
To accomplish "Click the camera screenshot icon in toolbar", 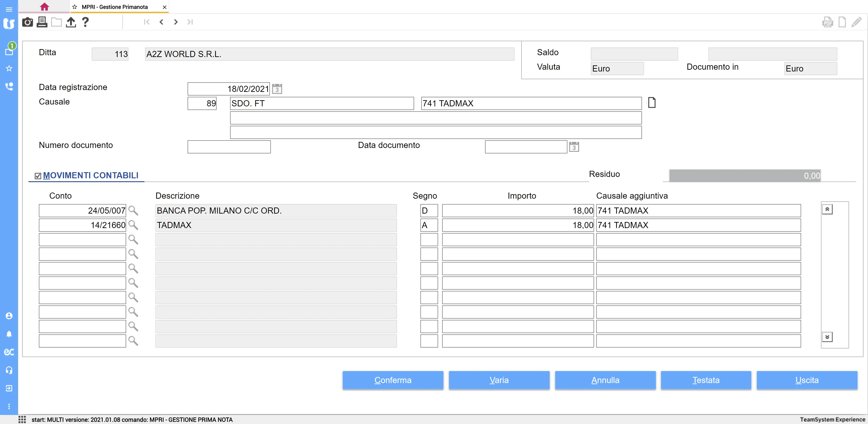I will 27,22.
